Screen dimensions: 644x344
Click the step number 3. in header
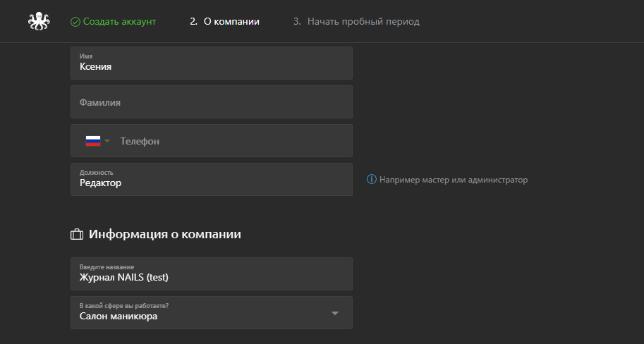point(297,21)
